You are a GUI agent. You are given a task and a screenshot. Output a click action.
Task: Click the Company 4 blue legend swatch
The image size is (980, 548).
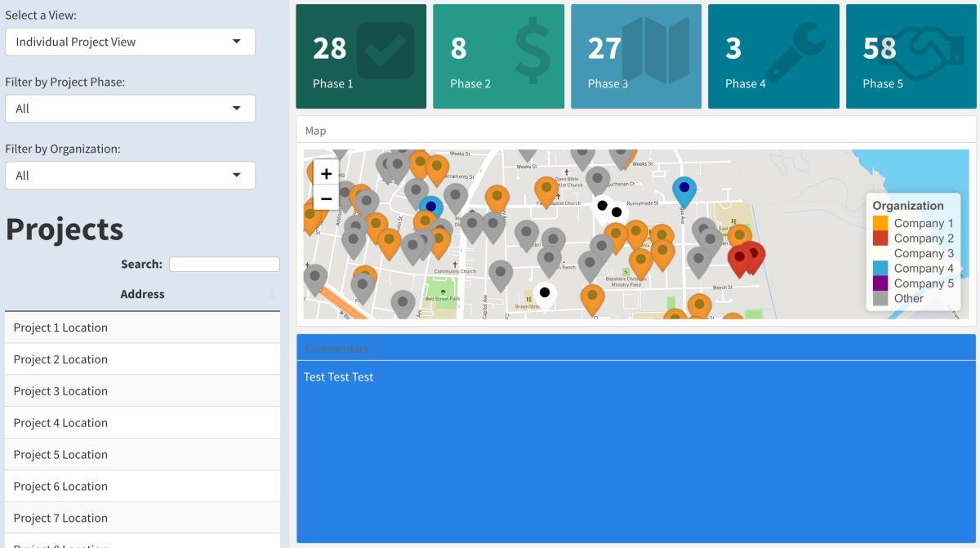point(880,268)
